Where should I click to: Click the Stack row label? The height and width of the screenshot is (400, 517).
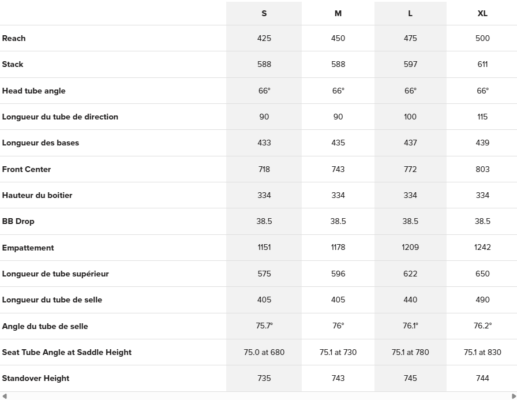(x=13, y=64)
